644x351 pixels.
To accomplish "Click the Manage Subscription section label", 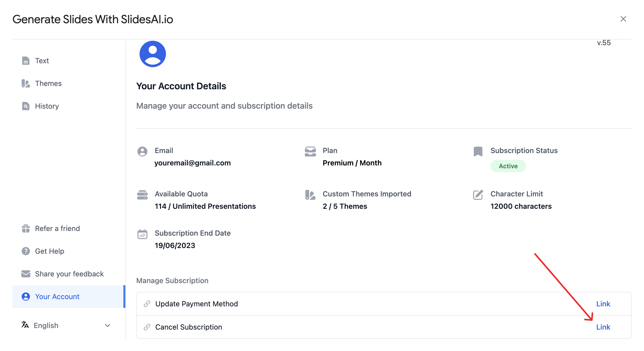I will (x=172, y=281).
